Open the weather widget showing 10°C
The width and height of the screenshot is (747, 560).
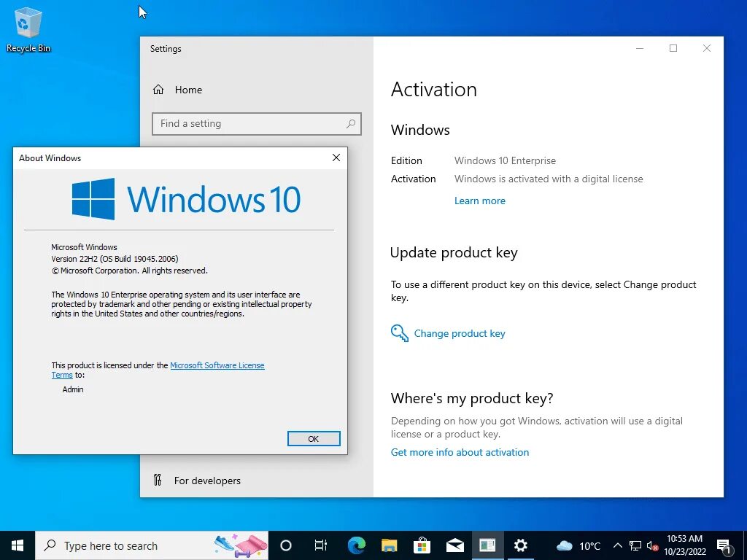[x=578, y=545]
